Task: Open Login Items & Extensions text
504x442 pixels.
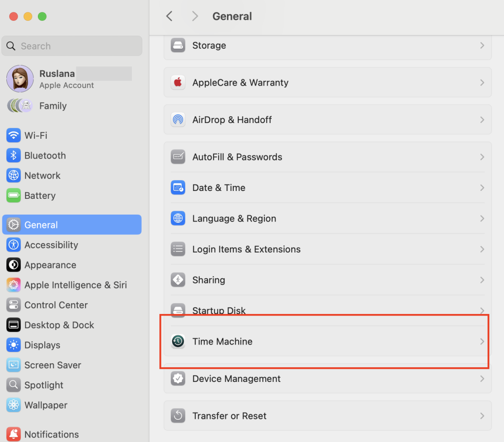Action: pyautogui.click(x=247, y=249)
